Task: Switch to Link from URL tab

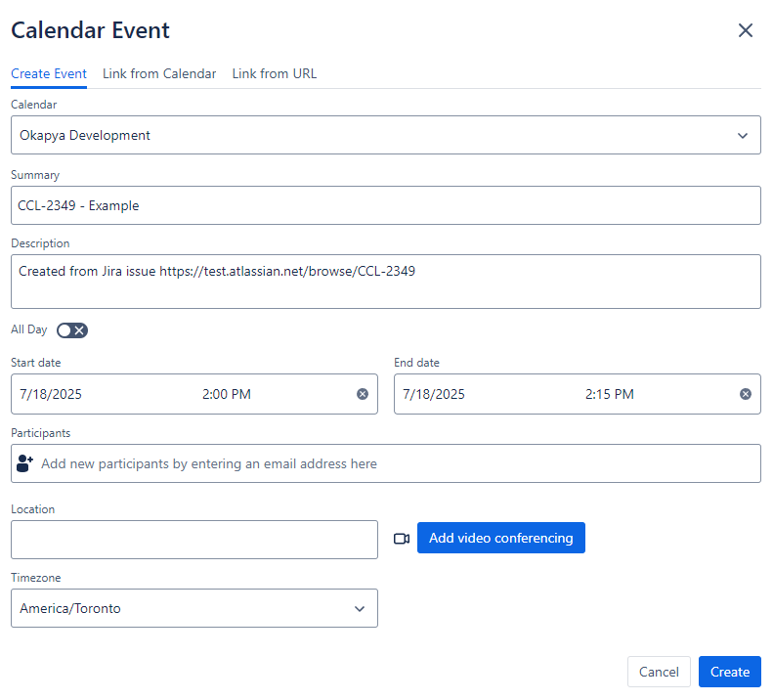Action: point(274,74)
